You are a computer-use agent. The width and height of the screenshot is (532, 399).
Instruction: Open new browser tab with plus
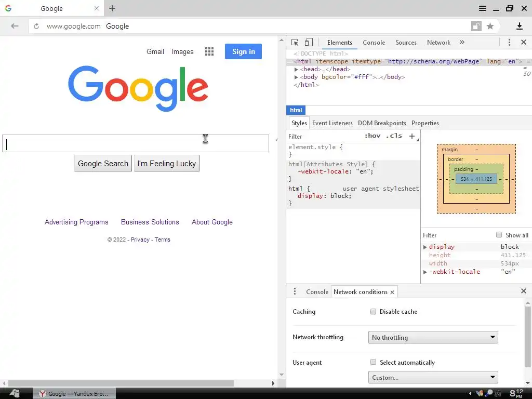[112, 8]
